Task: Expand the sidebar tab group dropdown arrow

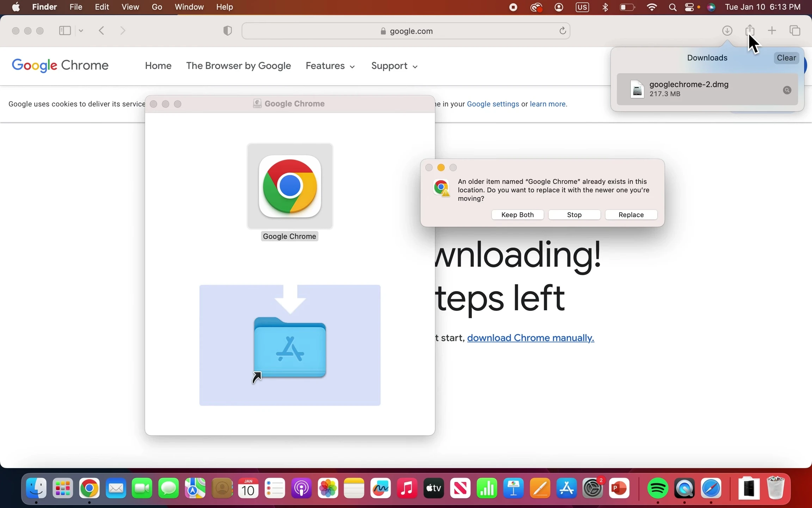Action: click(81, 31)
